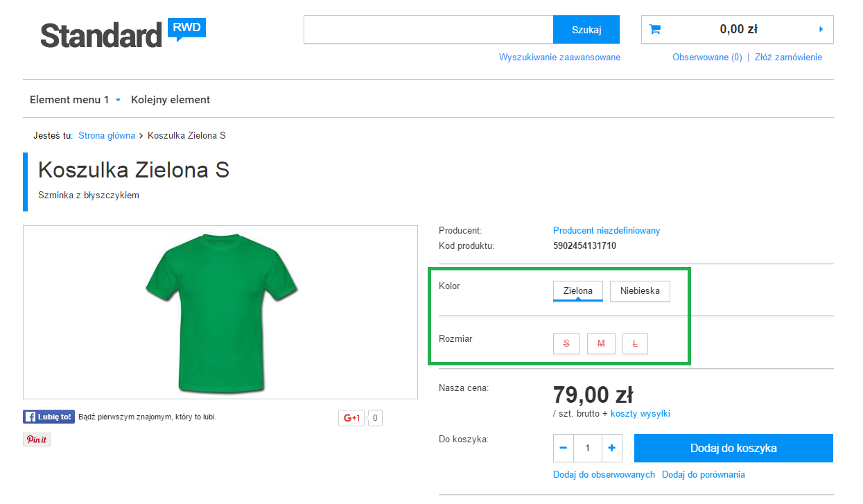The height and width of the screenshot is (504, 863).
Task: Click the Google +1 button
Action: tap(351, 417)
